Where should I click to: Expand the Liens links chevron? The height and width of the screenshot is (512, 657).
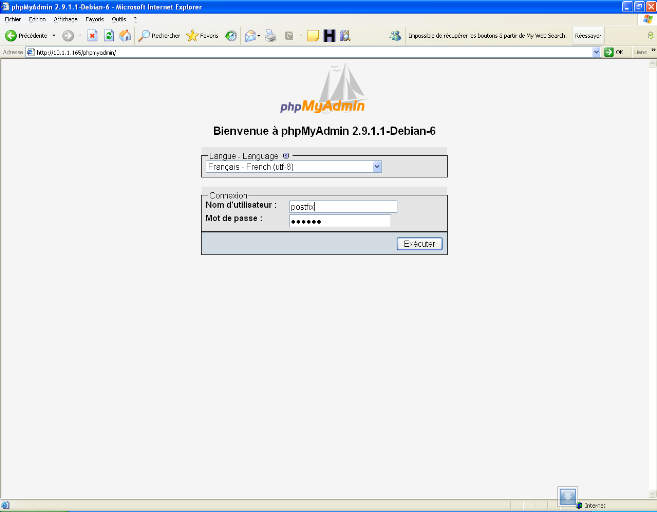653,51
